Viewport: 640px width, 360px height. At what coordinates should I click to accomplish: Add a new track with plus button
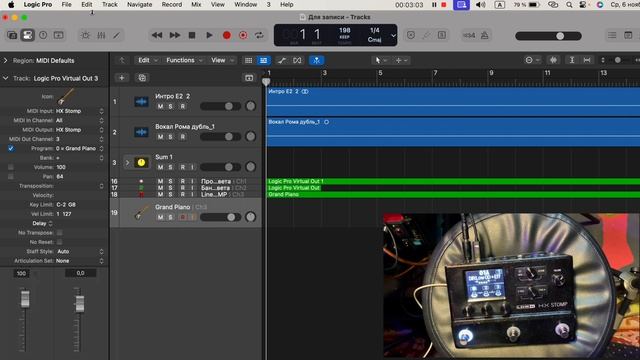[122, 78]
